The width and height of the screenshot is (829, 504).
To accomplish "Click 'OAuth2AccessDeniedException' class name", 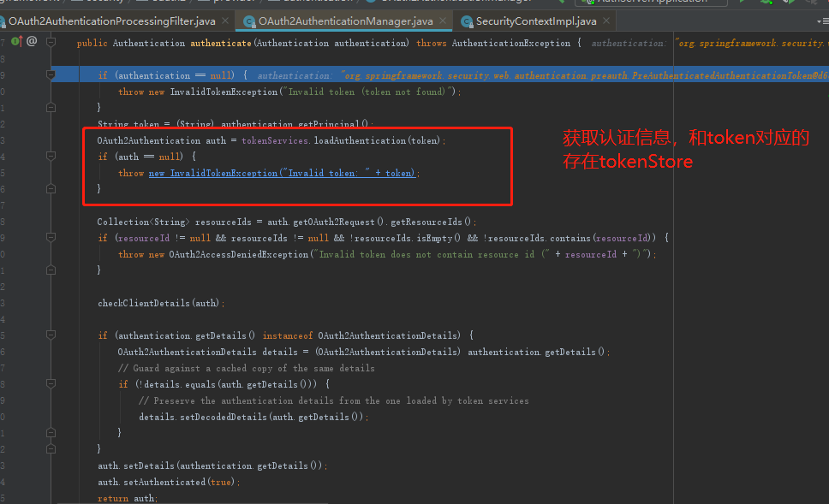I will tap(238, 254).
